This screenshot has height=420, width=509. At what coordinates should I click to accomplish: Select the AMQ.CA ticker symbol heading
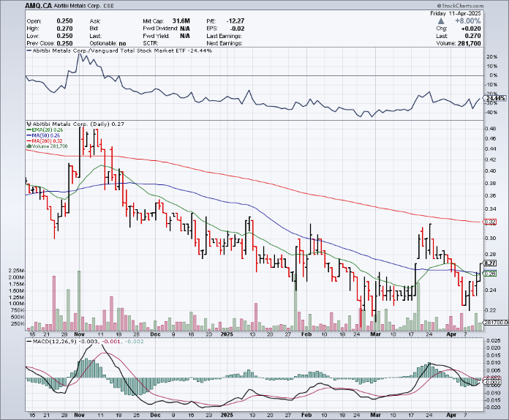coord(37,4)
